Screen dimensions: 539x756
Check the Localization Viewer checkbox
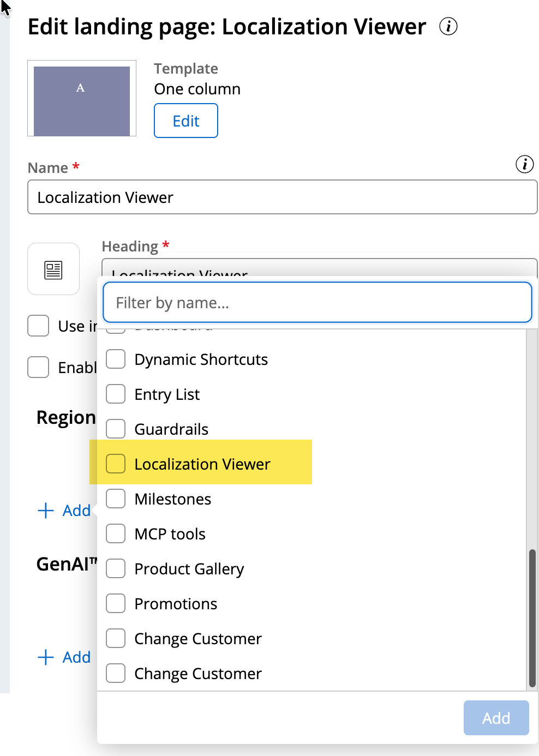pyautogui.click(x=116, y=464)
